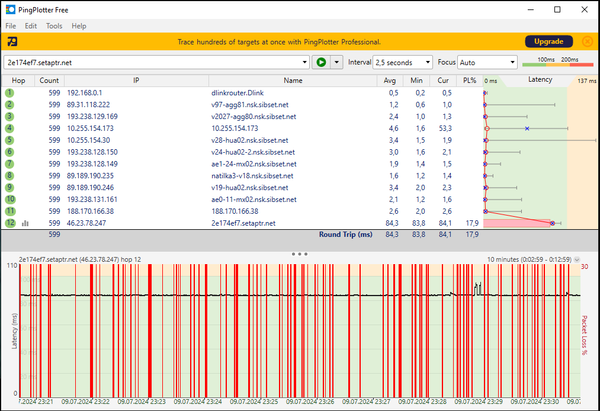Click the PingPlotter logo in the banner
The image size is (600, 411).
12,41
